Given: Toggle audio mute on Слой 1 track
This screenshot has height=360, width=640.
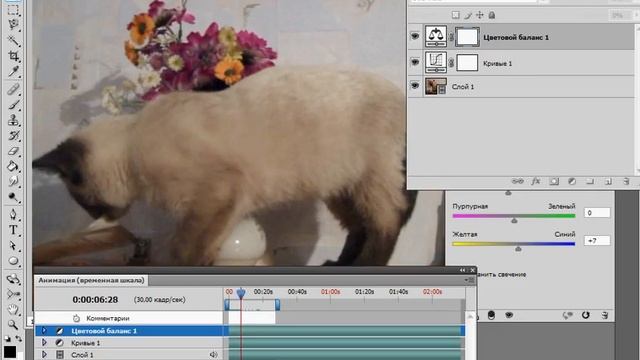Looking at the screenshot, I should [x=213, y=355].
